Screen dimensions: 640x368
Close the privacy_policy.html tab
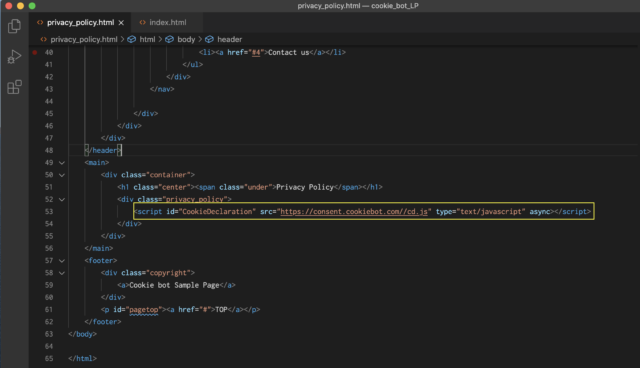pyautogui.click(x=121, y=23)
